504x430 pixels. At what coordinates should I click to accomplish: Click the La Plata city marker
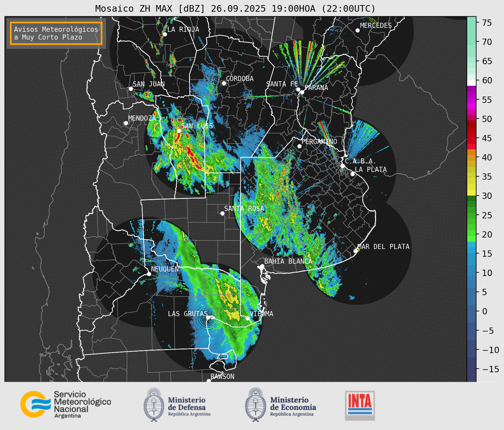coord(352,174)
